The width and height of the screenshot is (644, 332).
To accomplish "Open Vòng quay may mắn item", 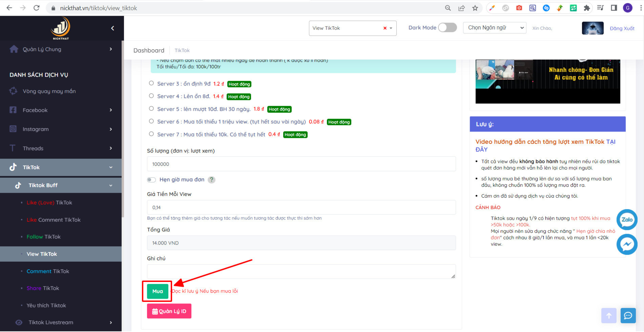I will [x=49, y=91].
